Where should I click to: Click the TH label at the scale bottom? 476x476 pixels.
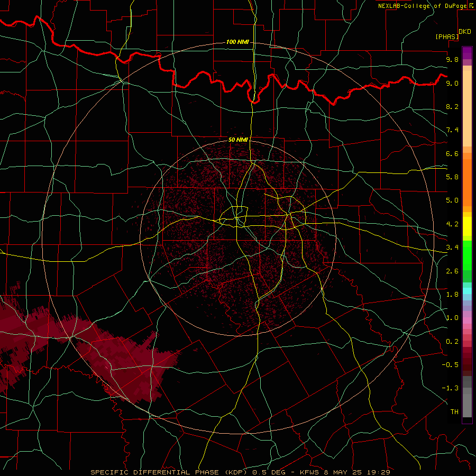tap(454, 412)
